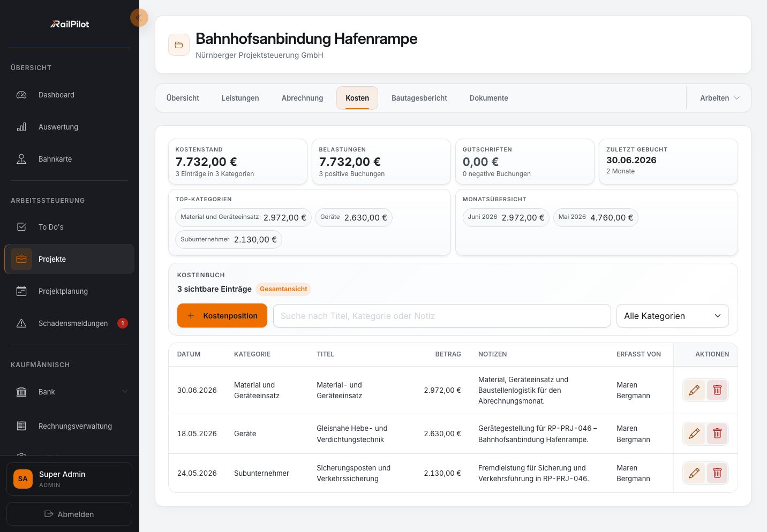This screenshot has height=532, width=767.
Task: Click the Erfasst von column header
Action: pos(638,354)
